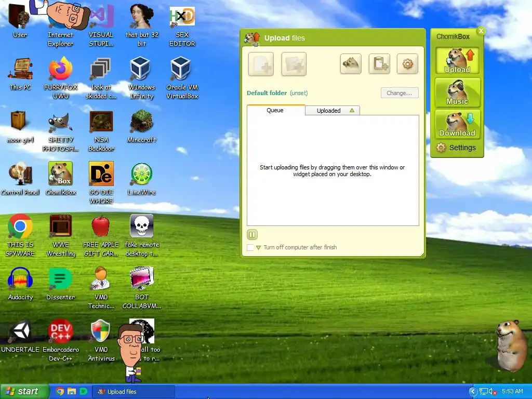Select the VM0 Technic... desktop icon

[101, 288]
